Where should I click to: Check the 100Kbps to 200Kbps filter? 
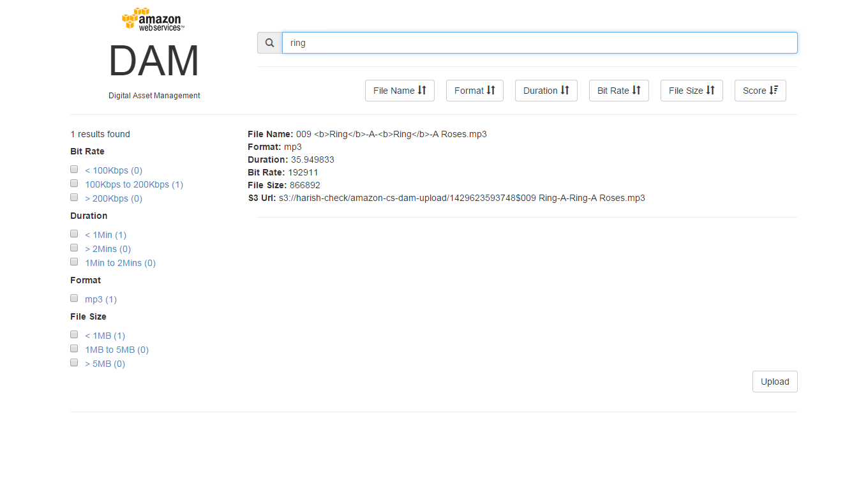74,184
